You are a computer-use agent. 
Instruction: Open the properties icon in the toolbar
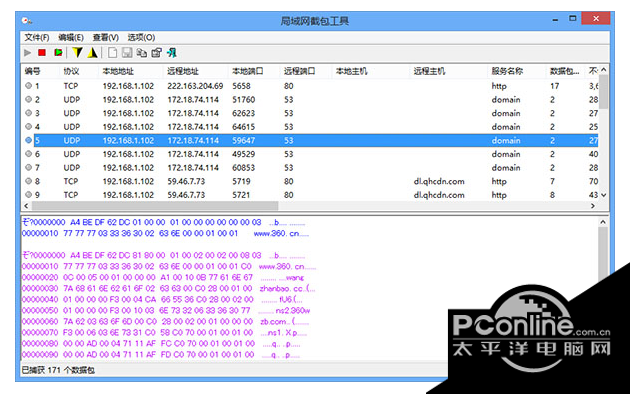tap(156, 53)
